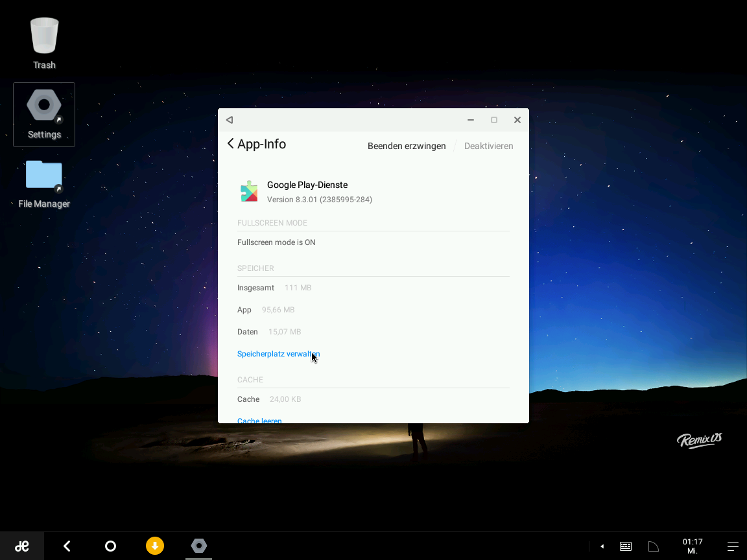The width and height of the screenshot is (747, 560).
Task: Open the yellow download app from the taskbar
Action: click(x=154, y=546)
